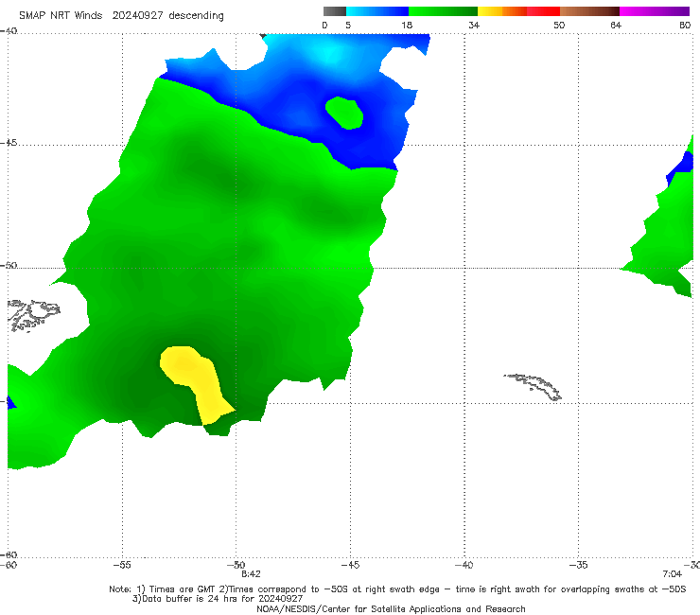Viewport: 700px width, 615px height.
Task: Click the longitude axis label '-50'
Action: click(x=236, y=565)
